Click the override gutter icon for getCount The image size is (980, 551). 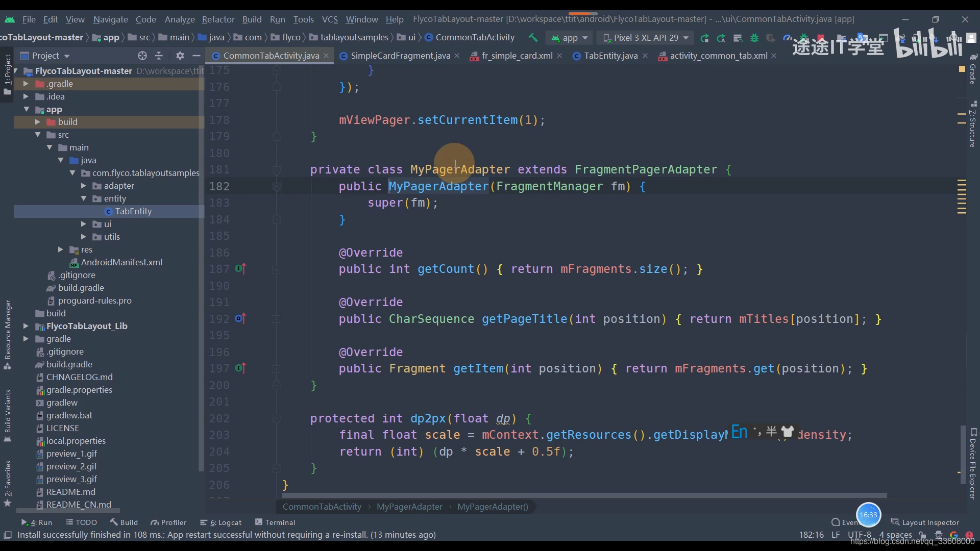tap(240, 268)
